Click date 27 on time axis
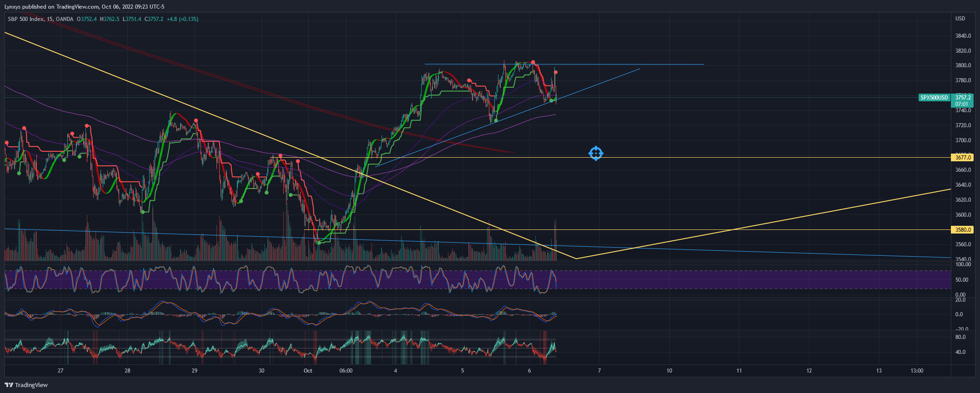This screenshot has width=980, height=393. 60,371
